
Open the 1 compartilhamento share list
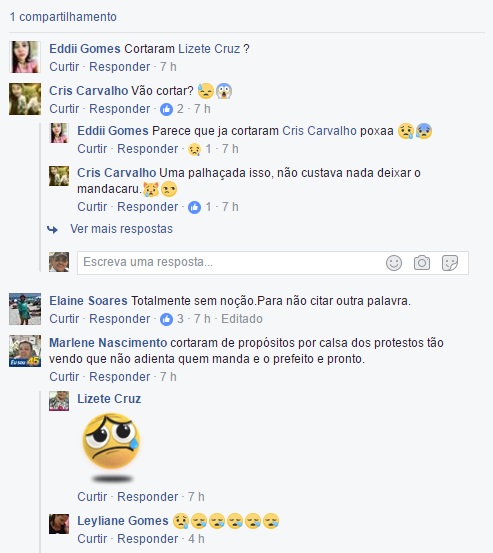click(x=63, y=17)
